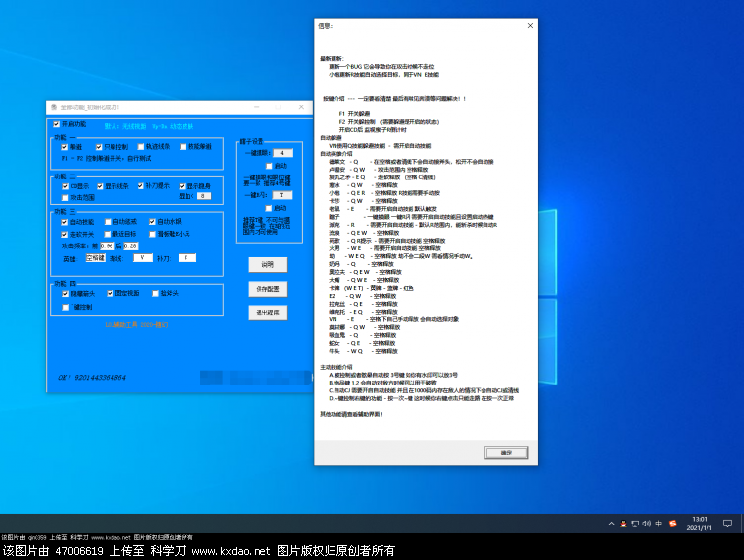Toggle the 隐藏箭头 checkbox

click(x=65, y=294)
